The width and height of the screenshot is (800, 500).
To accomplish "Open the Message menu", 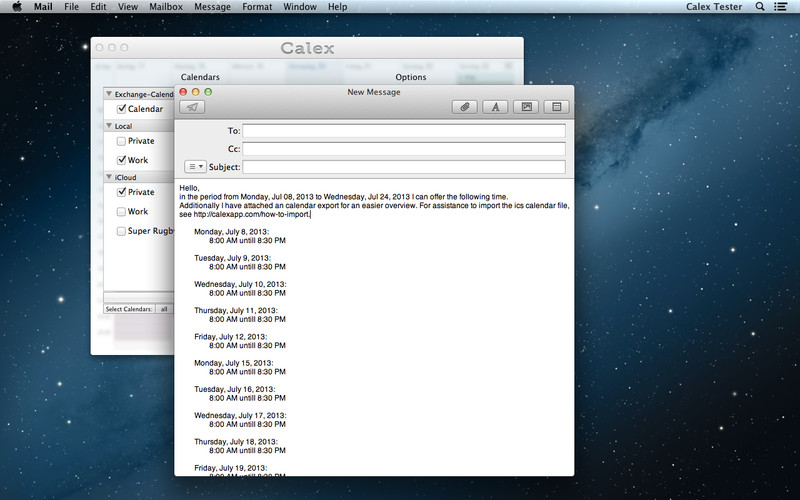I will tap(212, 7).
